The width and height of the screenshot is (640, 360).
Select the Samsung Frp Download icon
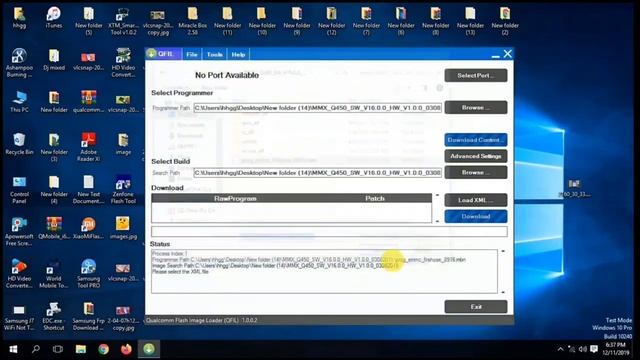(89, 316)
